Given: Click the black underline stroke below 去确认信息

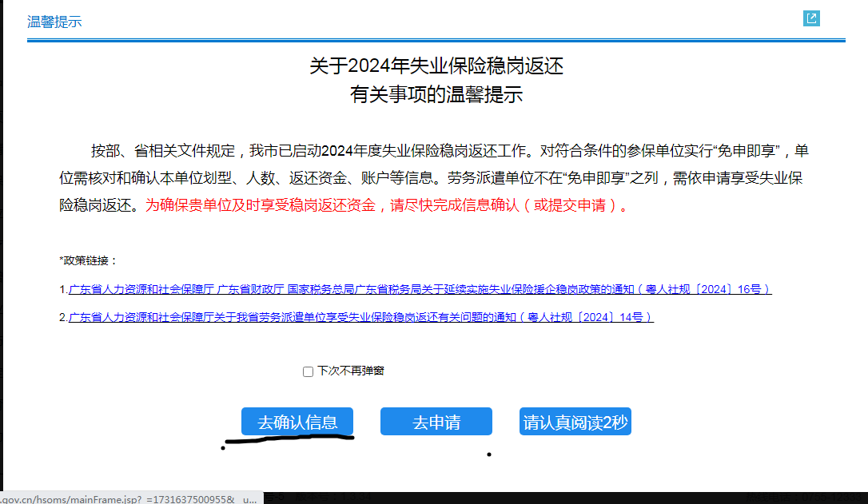Looking at the screenshot, I should pos(289,438).
